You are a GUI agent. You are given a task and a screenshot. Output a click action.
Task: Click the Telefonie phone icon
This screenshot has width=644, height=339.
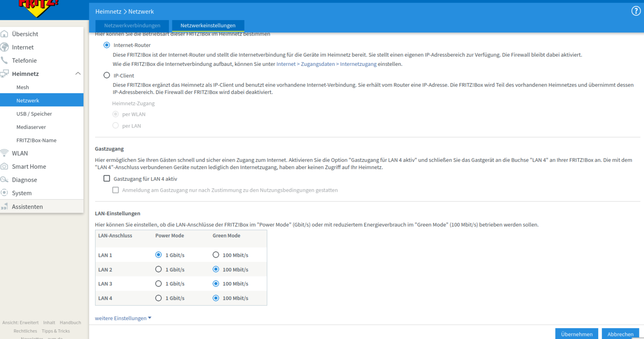coord(4,60)
